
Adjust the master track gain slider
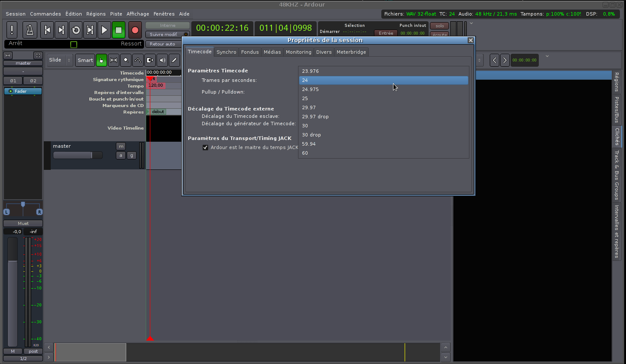(x=78, y=155)
